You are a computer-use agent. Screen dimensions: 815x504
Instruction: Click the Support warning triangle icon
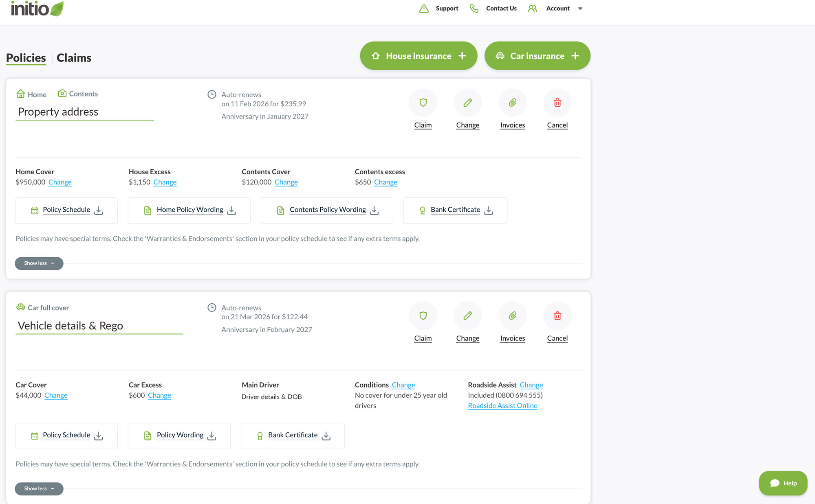click(x=424, y=8)
